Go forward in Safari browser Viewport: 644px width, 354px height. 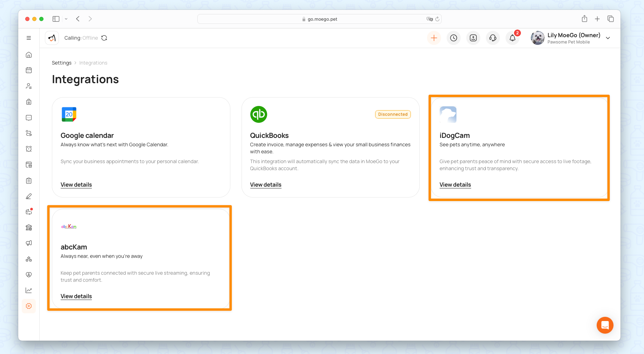(90, 19)
